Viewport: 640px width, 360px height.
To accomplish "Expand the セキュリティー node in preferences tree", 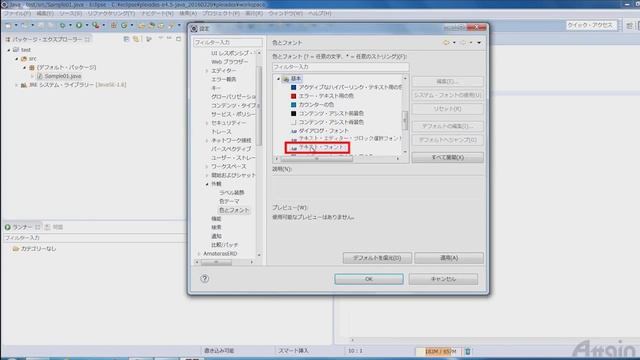I will tap(207, 123).
